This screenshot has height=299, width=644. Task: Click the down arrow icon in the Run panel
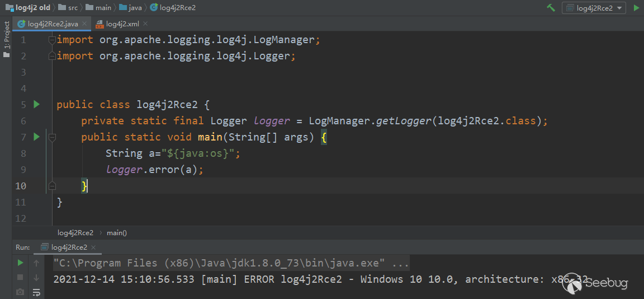[36, 277]
